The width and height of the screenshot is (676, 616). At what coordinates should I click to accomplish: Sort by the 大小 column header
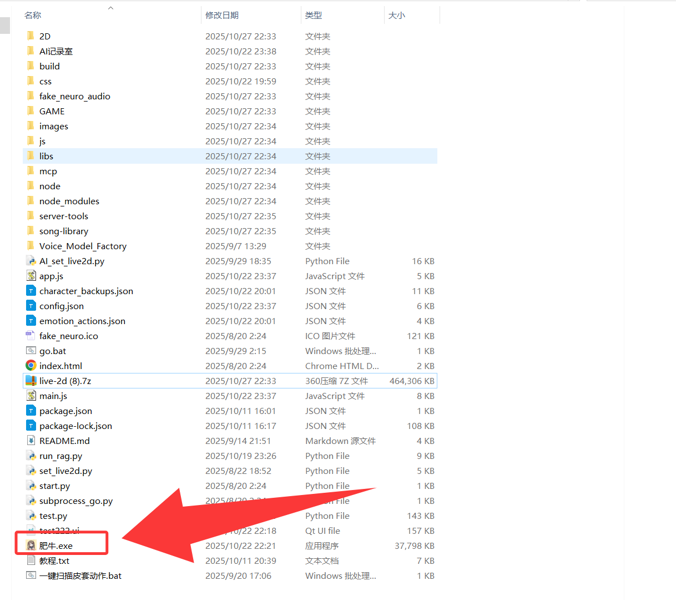coord(397,16)
